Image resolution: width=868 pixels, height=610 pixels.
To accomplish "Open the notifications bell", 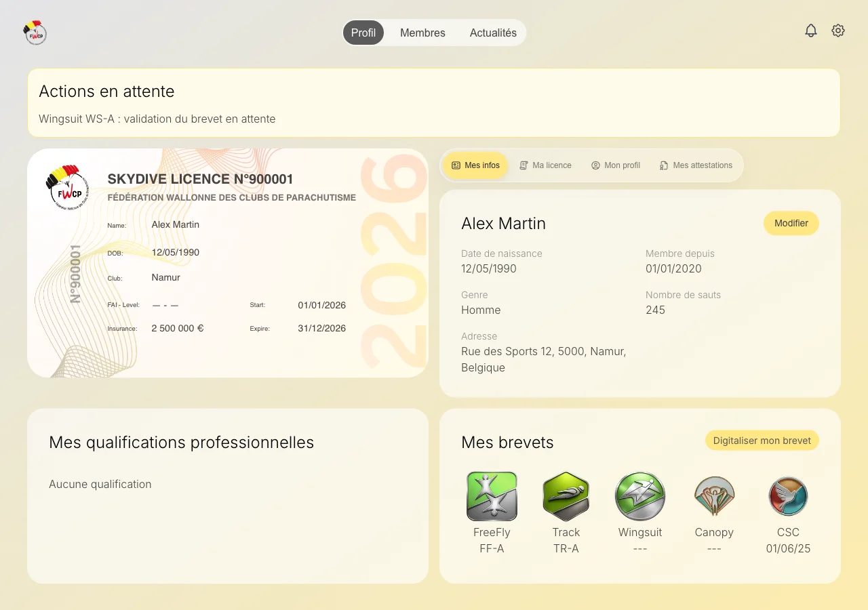I will (x=811, y=30).
